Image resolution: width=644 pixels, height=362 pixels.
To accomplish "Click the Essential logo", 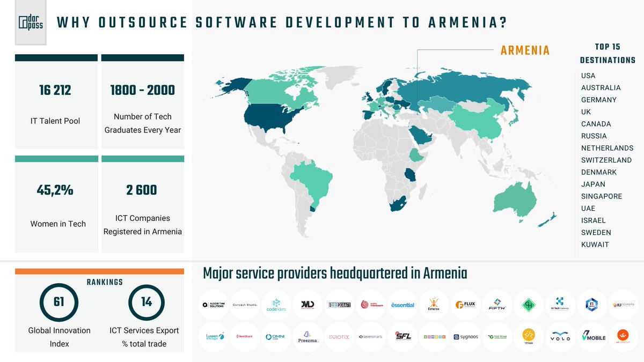I will tap(403, 305).
